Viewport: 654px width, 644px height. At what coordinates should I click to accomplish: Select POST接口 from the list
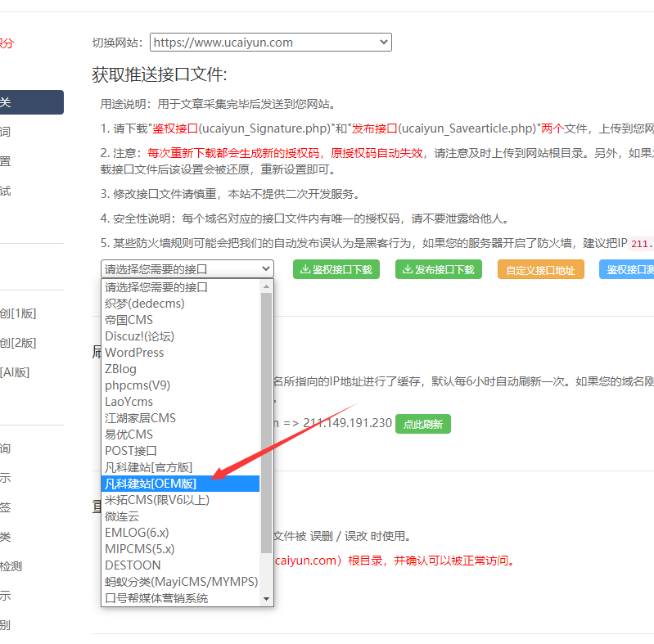131,451
